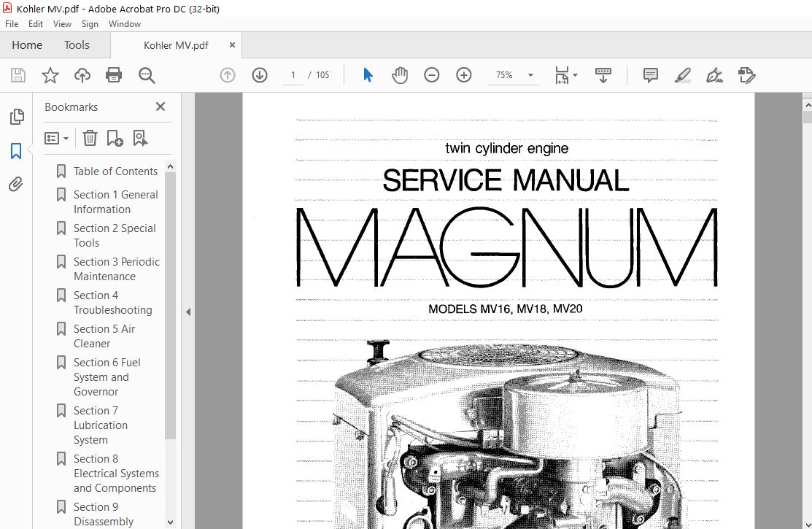Find the current bookmark icon
This screenshot has width=812, height=529.
(140, 139)
